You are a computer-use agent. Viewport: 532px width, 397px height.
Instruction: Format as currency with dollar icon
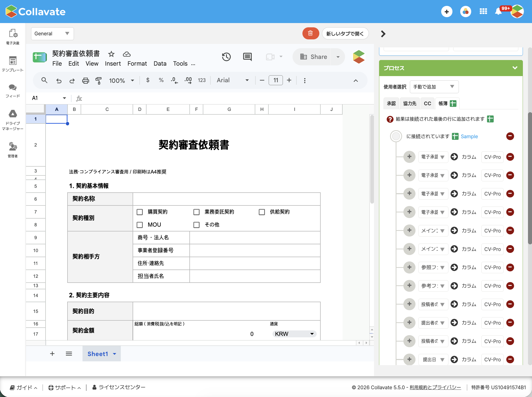148,80
